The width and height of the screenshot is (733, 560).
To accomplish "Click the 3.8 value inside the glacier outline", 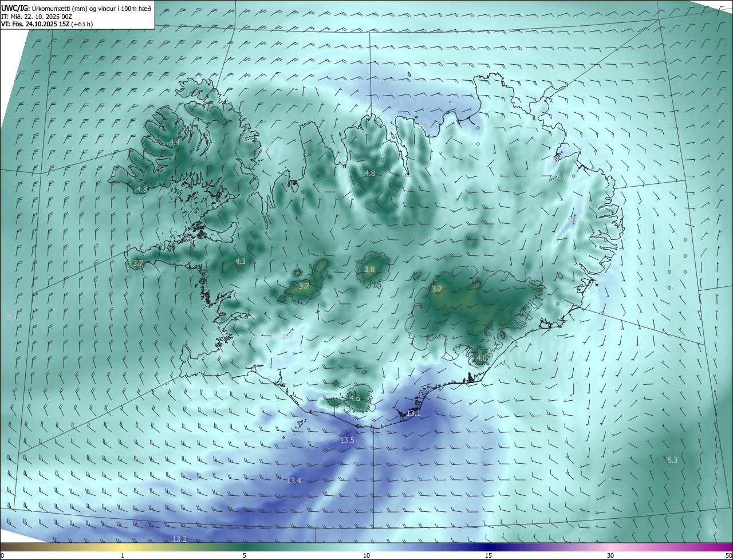I will [369, 269].
